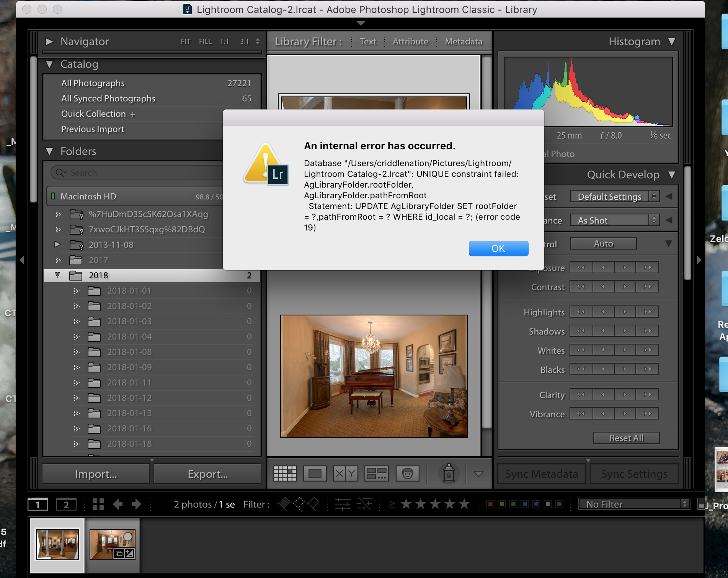
Task: Select Attribute library filter tab
Action: (x=410, y=41)
